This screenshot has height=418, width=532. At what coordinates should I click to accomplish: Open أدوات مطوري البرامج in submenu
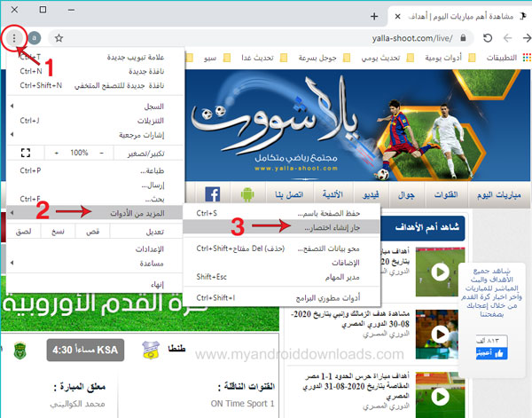click(281, 298)
